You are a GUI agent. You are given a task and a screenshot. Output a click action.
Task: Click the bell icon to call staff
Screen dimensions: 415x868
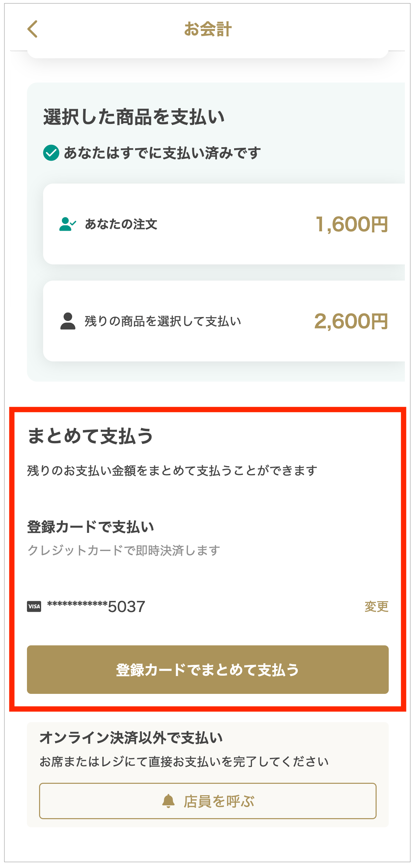point(168,801)
